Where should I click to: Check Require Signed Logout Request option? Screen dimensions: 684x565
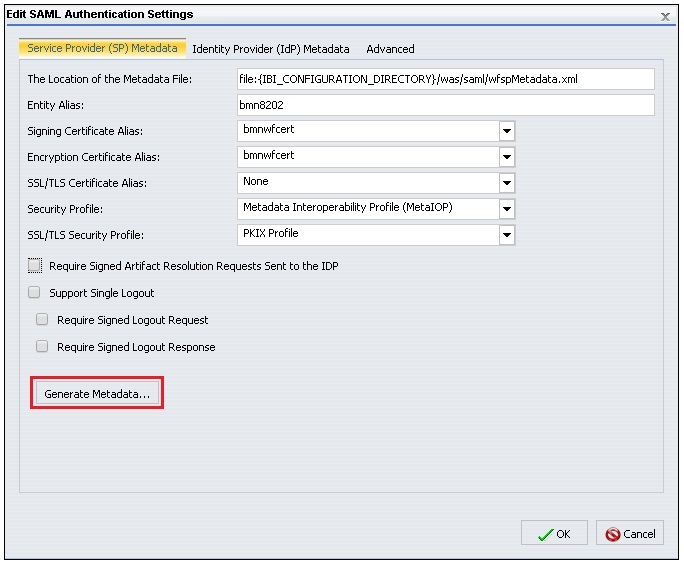point(42,319)
